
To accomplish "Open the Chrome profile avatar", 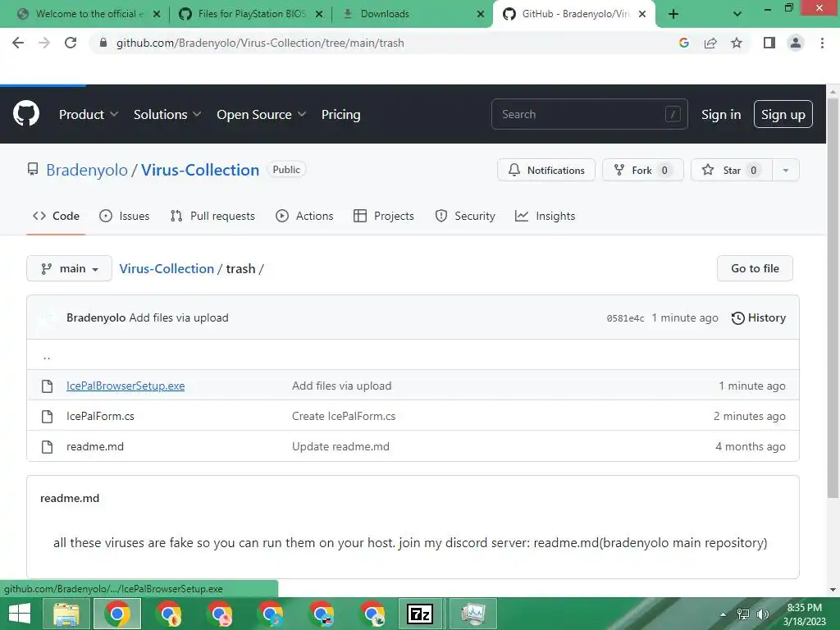I will tap(796, 43).
